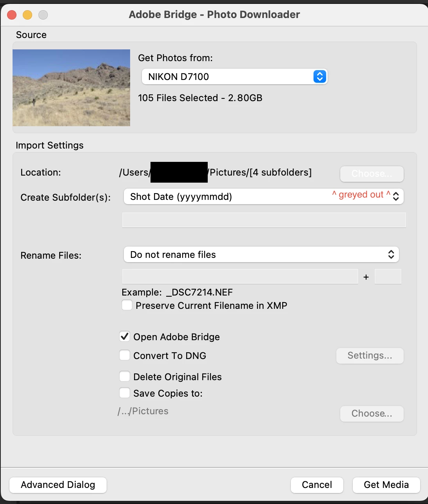Enable Save Copies to checkbox

[125, 393]
